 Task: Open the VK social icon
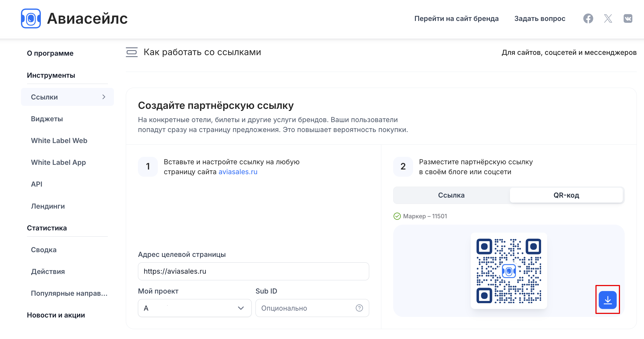click(628, 18)
